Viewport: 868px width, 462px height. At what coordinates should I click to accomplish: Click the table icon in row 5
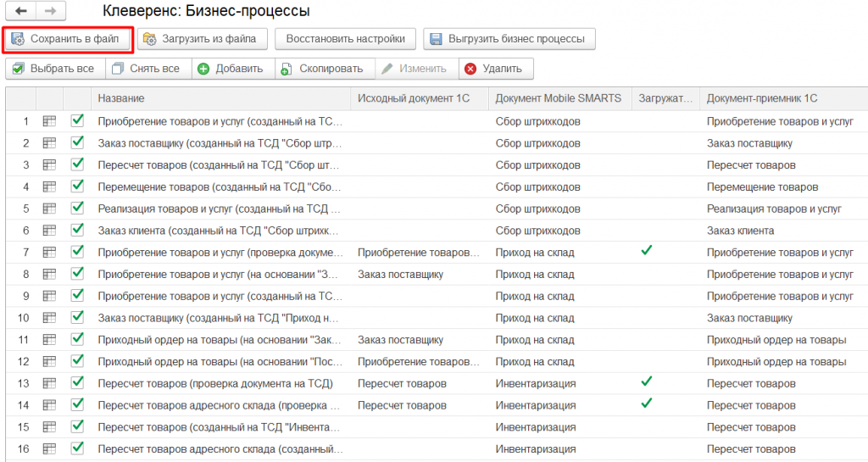tap(49, 209)
